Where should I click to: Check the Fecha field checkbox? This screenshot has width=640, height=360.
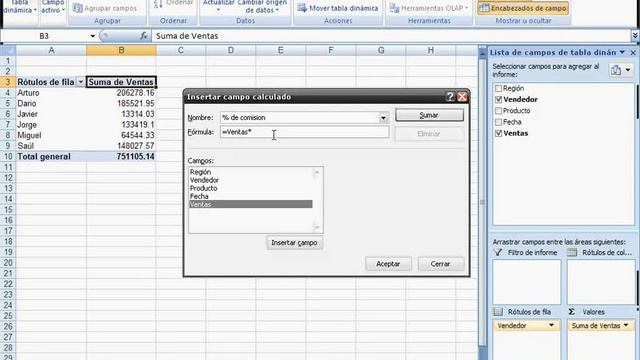498,122
